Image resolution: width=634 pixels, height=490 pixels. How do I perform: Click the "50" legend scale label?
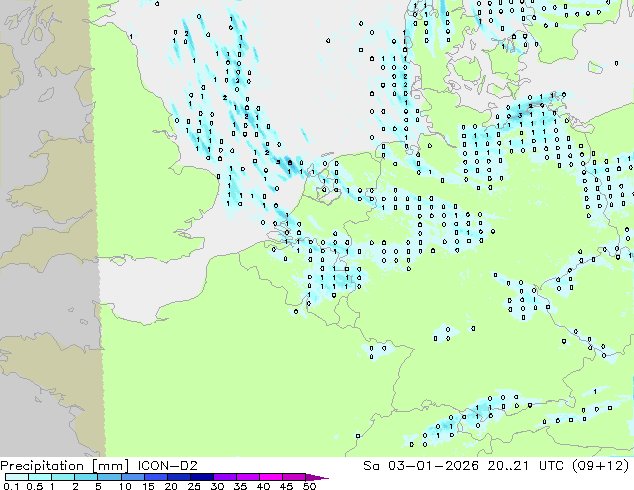pyautogui.click(x=309, y=486)
